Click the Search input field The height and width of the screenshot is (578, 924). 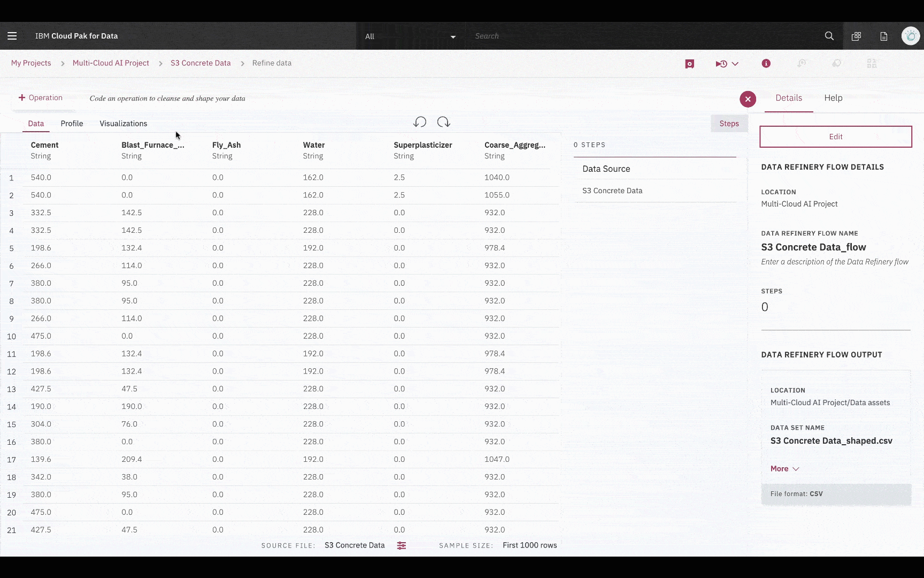642,36
